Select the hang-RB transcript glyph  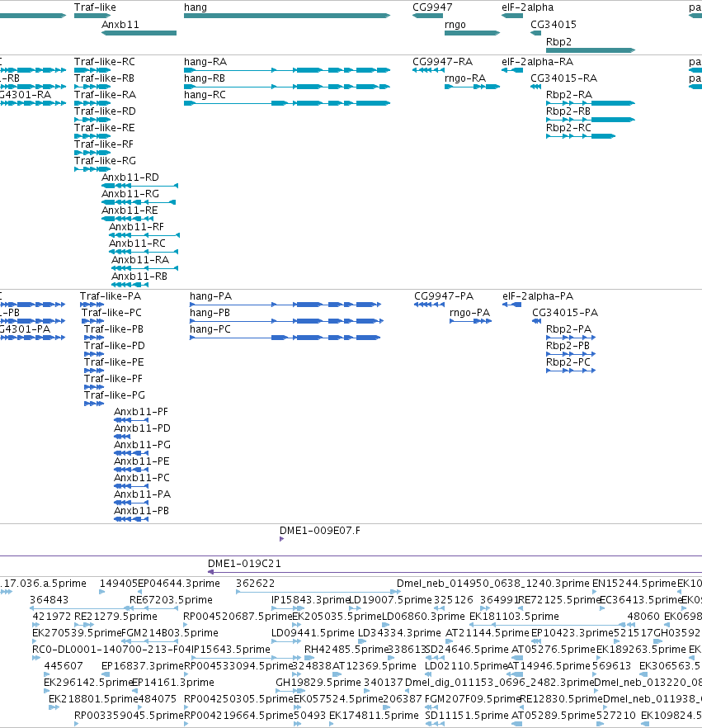point(287,87)
